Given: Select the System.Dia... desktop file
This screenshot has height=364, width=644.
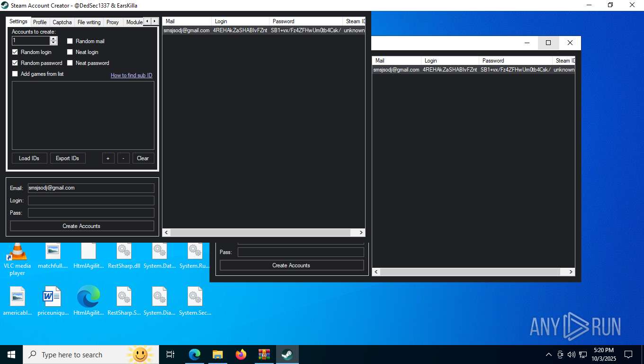Looking at the screenshot, I should click(160, 301).
